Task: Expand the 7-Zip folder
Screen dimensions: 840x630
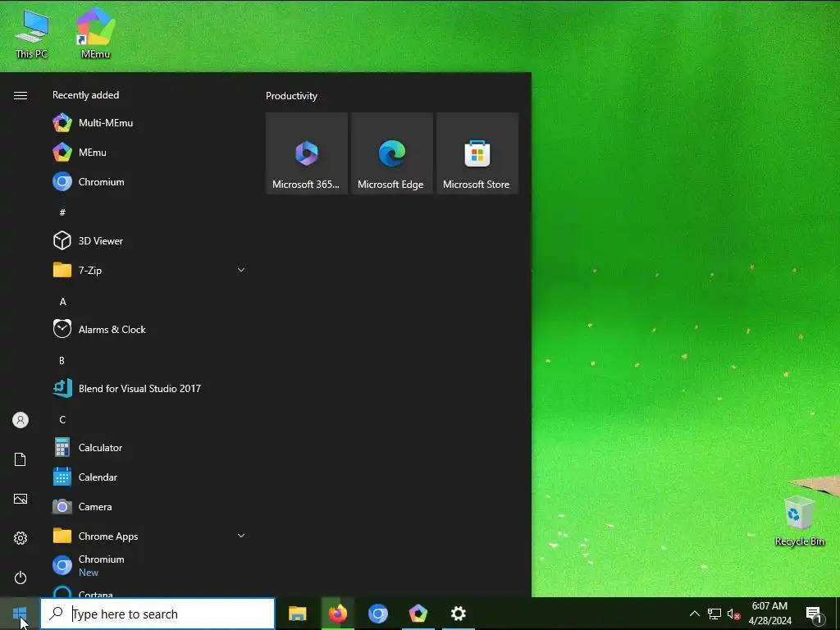Action: coord(149,270)
